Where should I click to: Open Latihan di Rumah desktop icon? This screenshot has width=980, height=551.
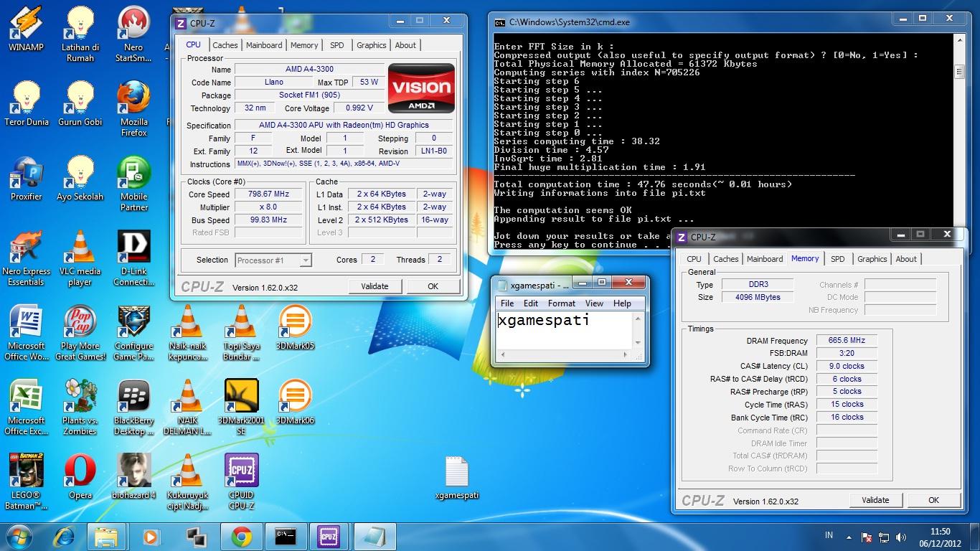(80, 34)
